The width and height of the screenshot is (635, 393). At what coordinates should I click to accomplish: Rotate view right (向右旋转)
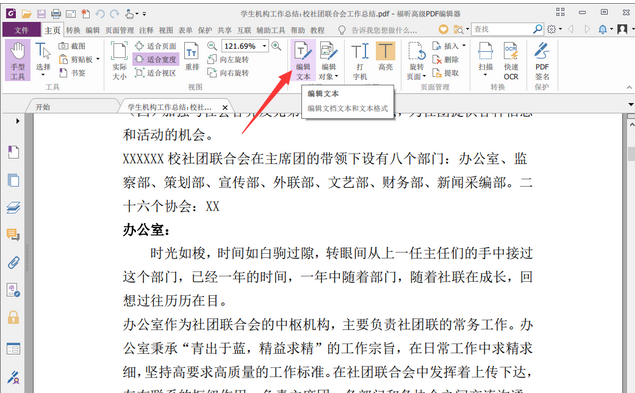click(x=228, y=73)
